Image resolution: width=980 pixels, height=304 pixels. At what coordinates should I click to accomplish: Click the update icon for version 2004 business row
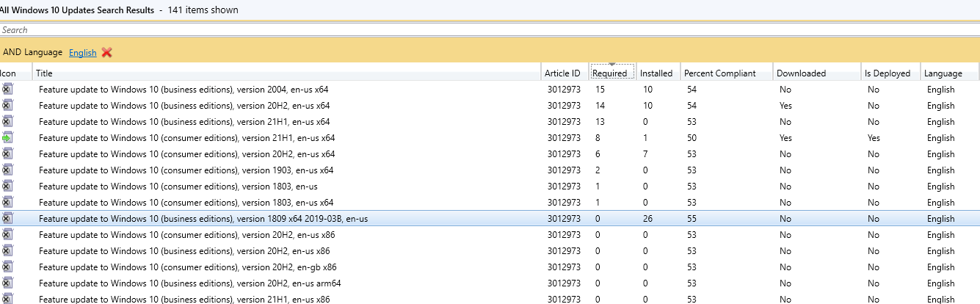(x=7, y=90)
